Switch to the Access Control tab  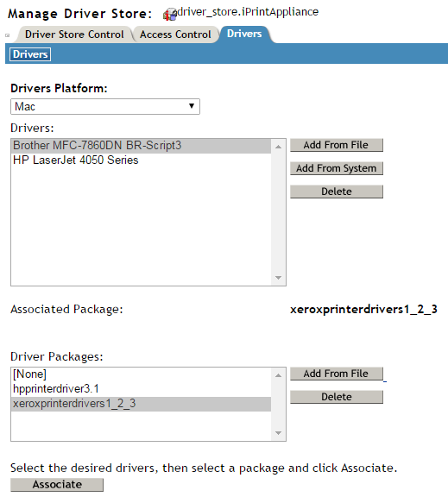175,34
